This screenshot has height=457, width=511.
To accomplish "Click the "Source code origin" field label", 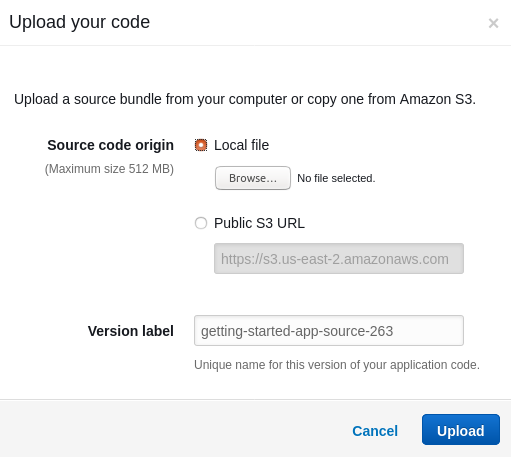I will 110,145.
